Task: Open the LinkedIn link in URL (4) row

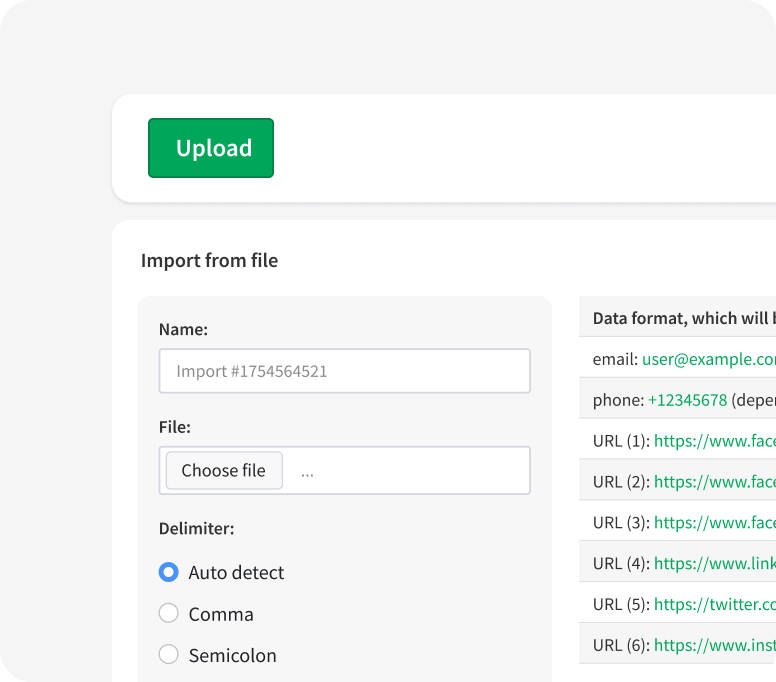Action: pyautogui.click(x=714, y=564)
